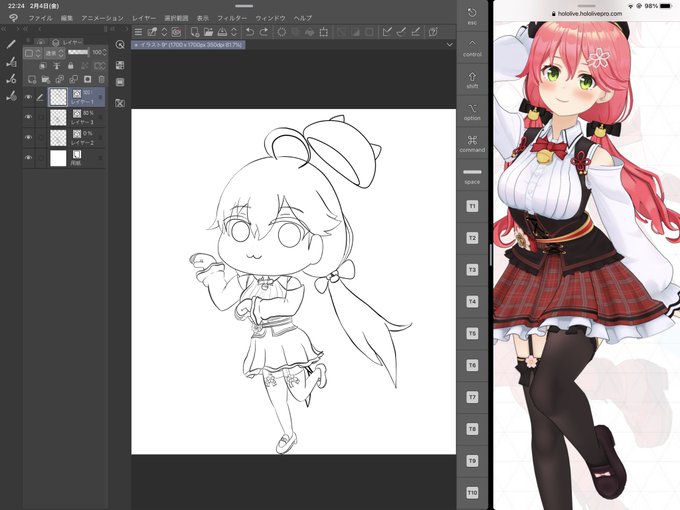Open the navigator palette icon
Screen dimensions: 680x510
(120, 44)
